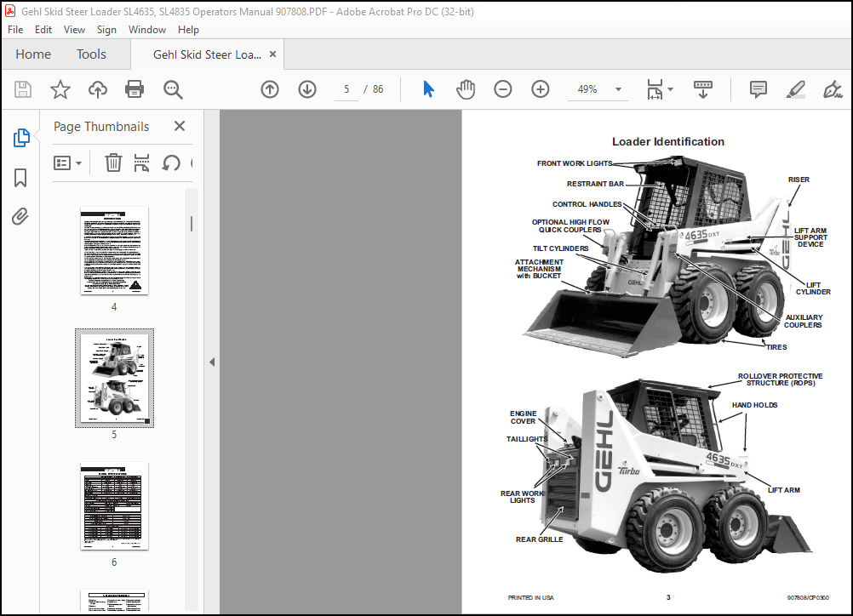853x616 pixels.
Task: Select the page 6 thumbnail
Action: 114,505
